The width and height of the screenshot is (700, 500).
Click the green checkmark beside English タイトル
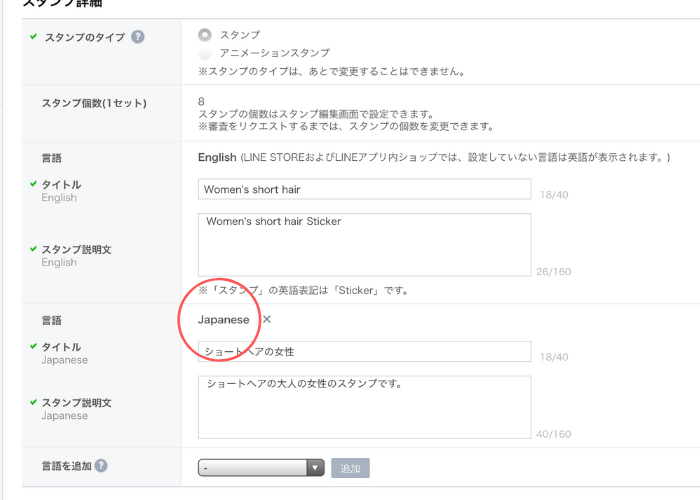pyautogui.click(x=33, y=185)
